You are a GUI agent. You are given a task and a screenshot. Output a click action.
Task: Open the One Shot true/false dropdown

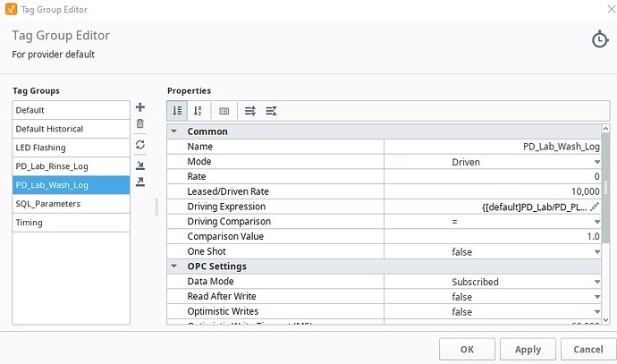pyautogui.click(x=596, y=252)
